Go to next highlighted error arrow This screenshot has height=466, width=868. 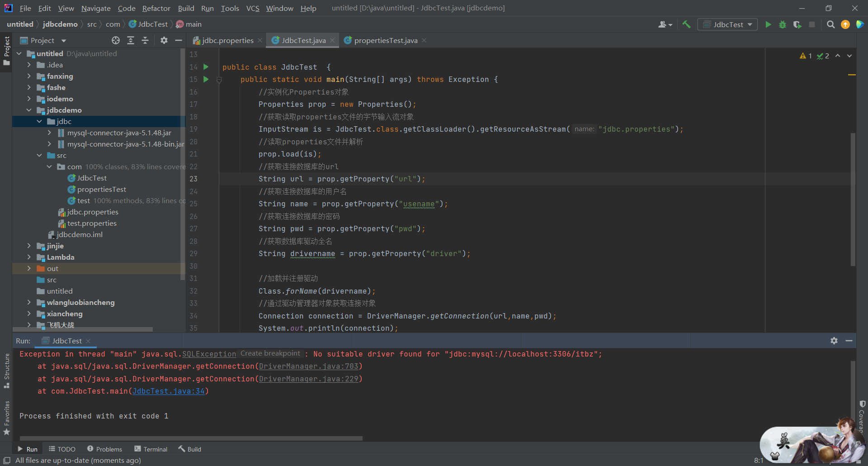[849, 56]
